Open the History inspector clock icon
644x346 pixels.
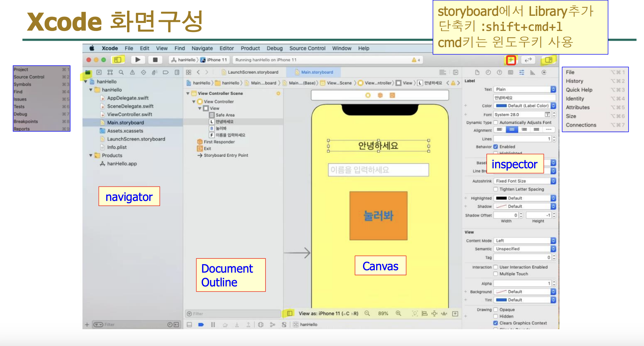coord(488,72)
